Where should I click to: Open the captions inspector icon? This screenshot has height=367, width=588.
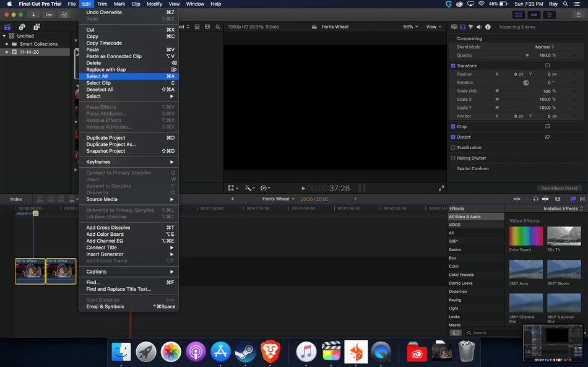coord(454,27)
